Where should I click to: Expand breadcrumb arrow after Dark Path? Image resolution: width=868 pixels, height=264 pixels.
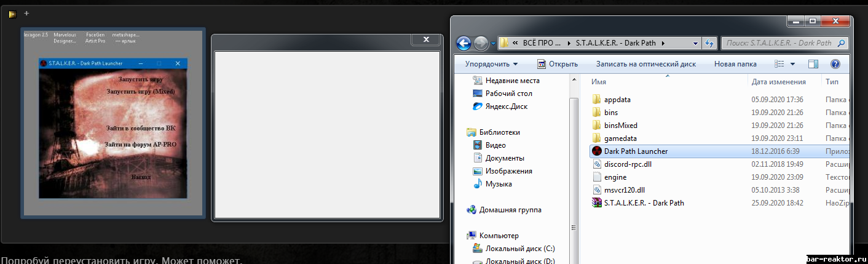coord(663,43)
